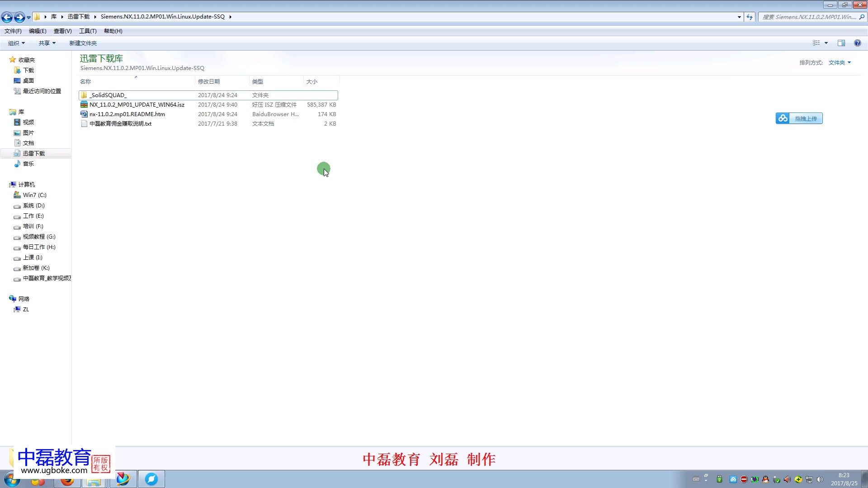The image size is (868, 488).
Task: Expand breadcrumb arrow after Siemens.NX folder
Action: [x=230, y=17]
